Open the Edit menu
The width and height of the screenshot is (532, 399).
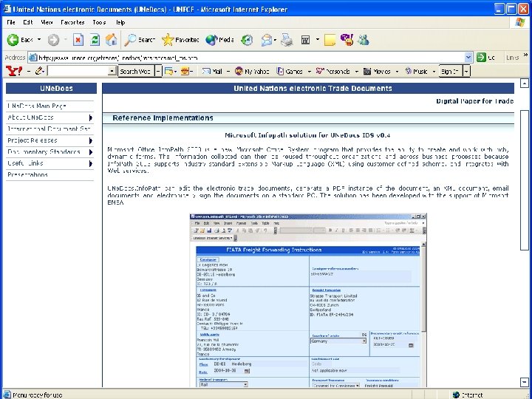(28, 22)
